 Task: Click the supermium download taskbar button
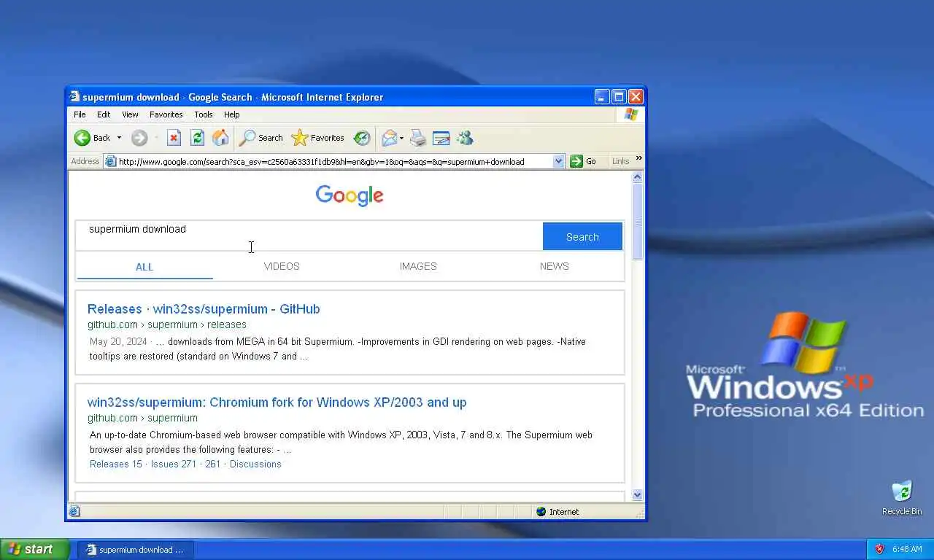[136, 550]
